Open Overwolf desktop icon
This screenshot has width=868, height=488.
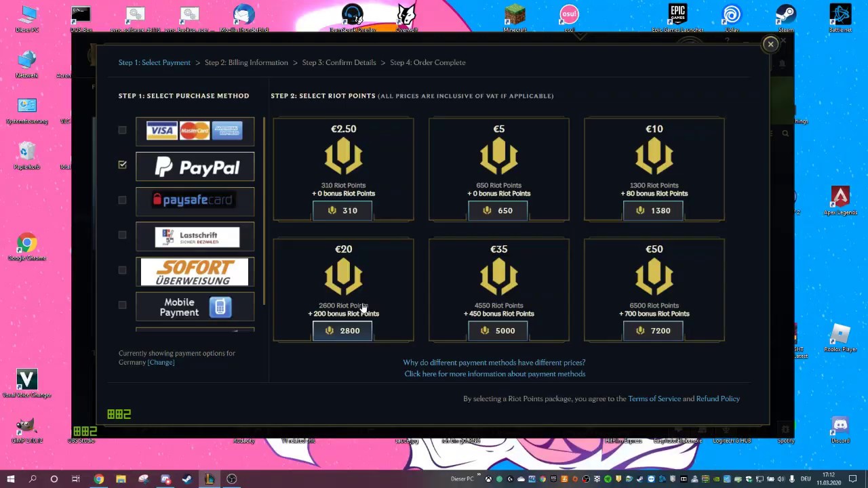click(x=407, y=19)
